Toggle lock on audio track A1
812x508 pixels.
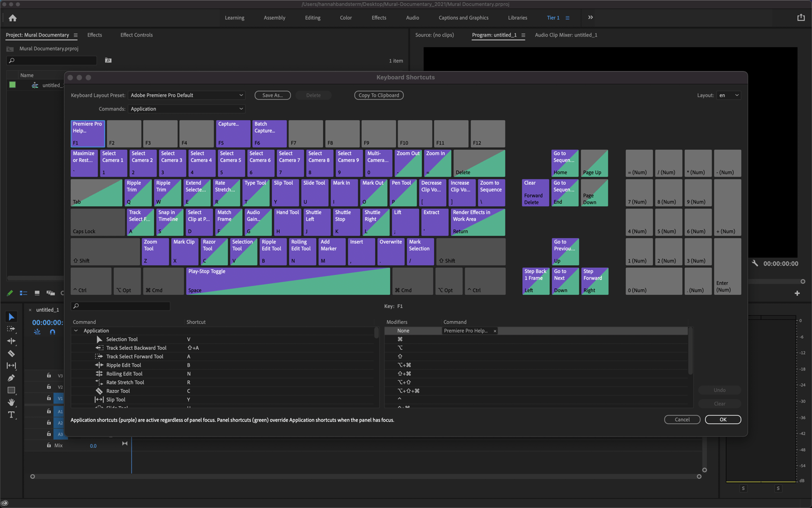(49, 411)
